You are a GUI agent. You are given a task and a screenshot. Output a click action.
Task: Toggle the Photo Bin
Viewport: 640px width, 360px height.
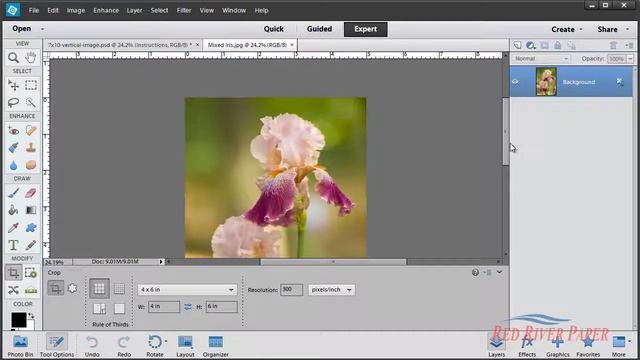click(x=20, y=345)
